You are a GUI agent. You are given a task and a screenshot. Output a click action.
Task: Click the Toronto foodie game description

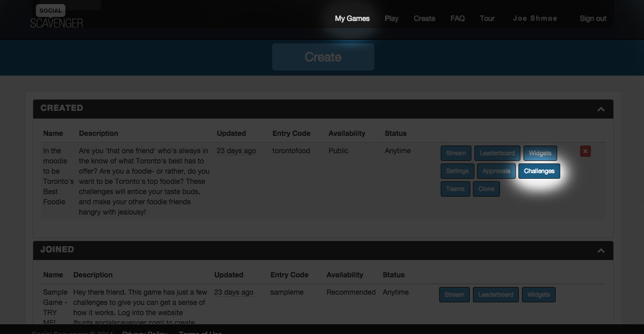click(x=144, y=181)
